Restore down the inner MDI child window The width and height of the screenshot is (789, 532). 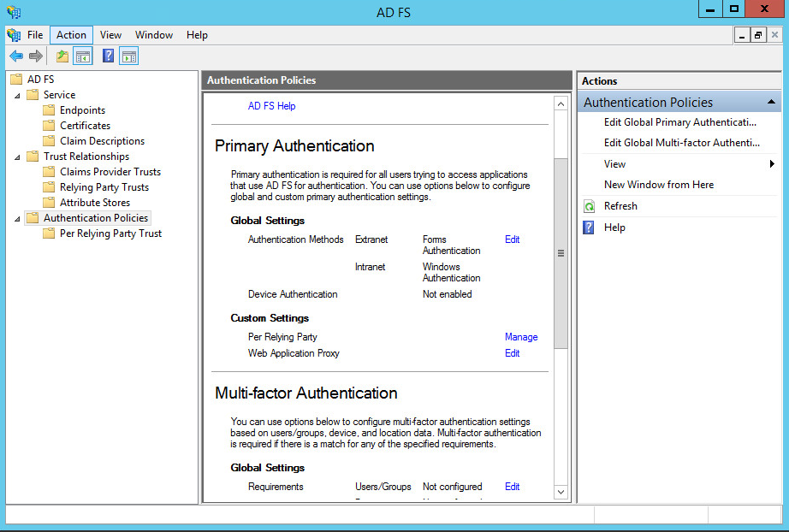pos(758,35)
